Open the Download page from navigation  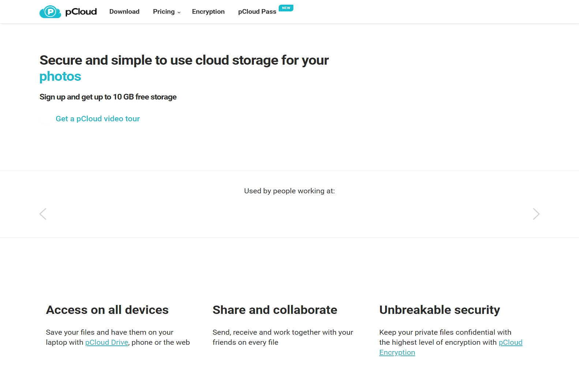(x=124, y=12)
